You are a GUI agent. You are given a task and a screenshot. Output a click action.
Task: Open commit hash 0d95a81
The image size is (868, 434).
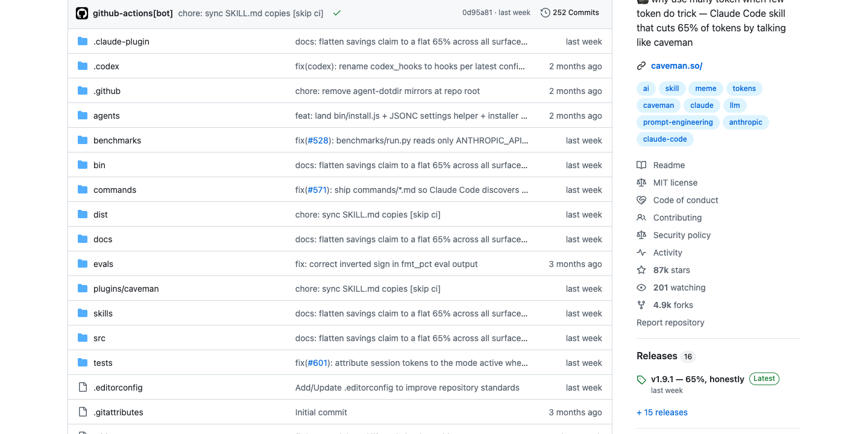[478, 13]
